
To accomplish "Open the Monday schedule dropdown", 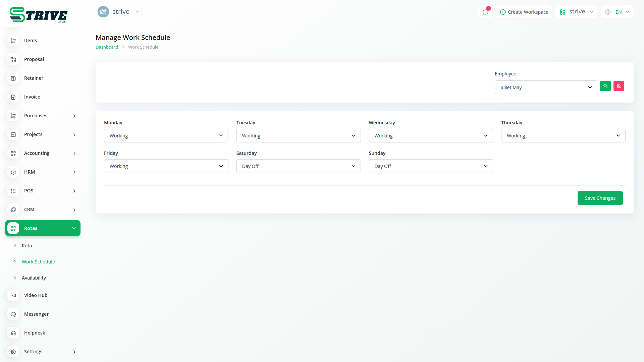I will pos(166,136).
